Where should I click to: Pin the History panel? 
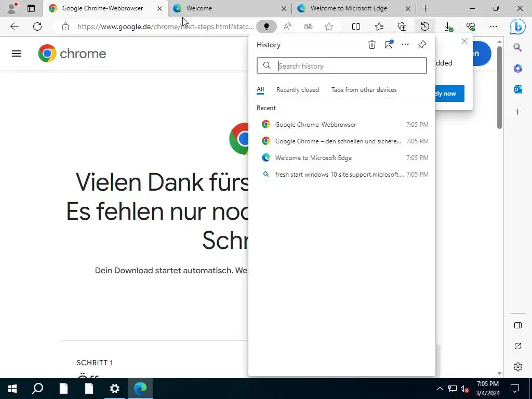click(x=422, y=45)
